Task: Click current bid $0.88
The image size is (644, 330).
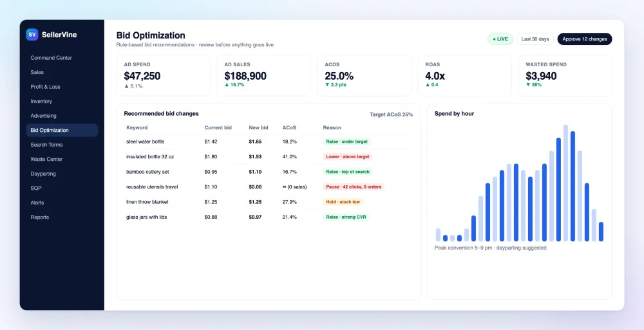Action: click(x=211, y=217)
